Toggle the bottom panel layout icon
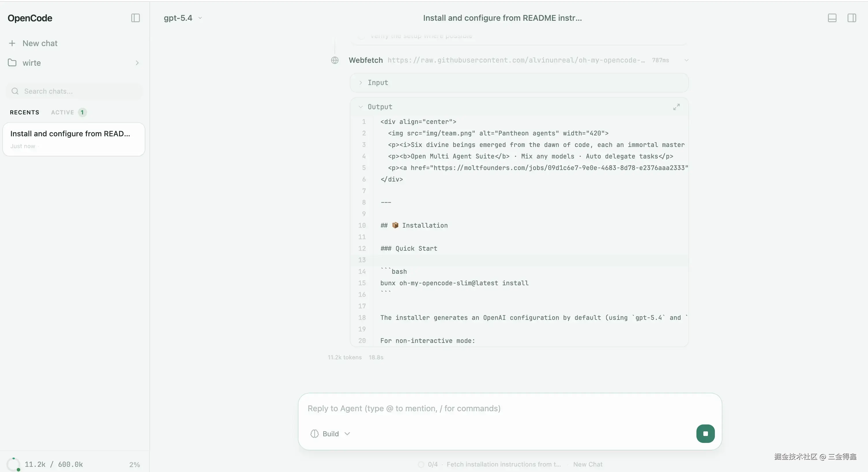This screenshot has height=472, width=868. click(832, 18)
